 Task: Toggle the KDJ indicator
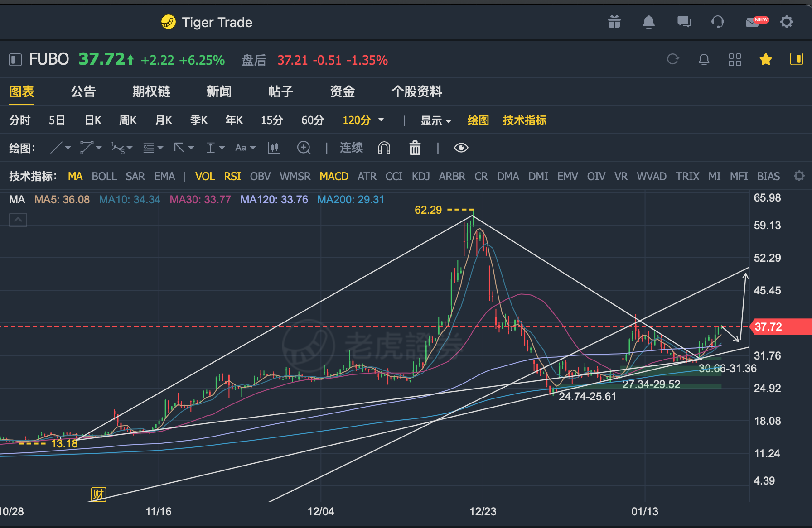(x=421, y=176)
